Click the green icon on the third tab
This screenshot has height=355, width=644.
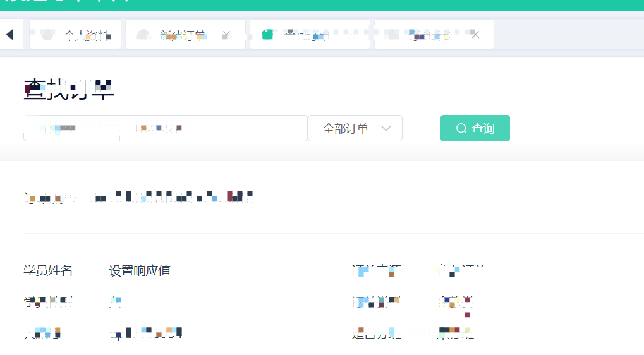point(267,35)
